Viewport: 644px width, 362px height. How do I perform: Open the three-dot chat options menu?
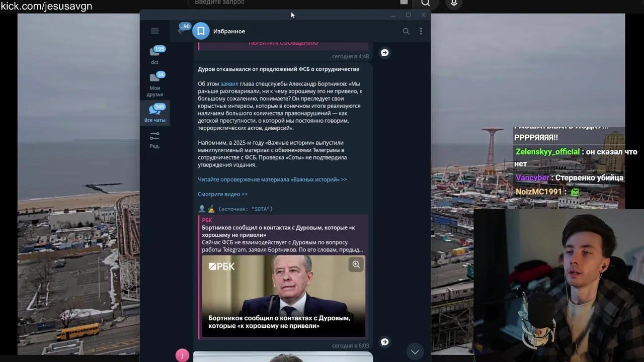click(x=421, y=31)
